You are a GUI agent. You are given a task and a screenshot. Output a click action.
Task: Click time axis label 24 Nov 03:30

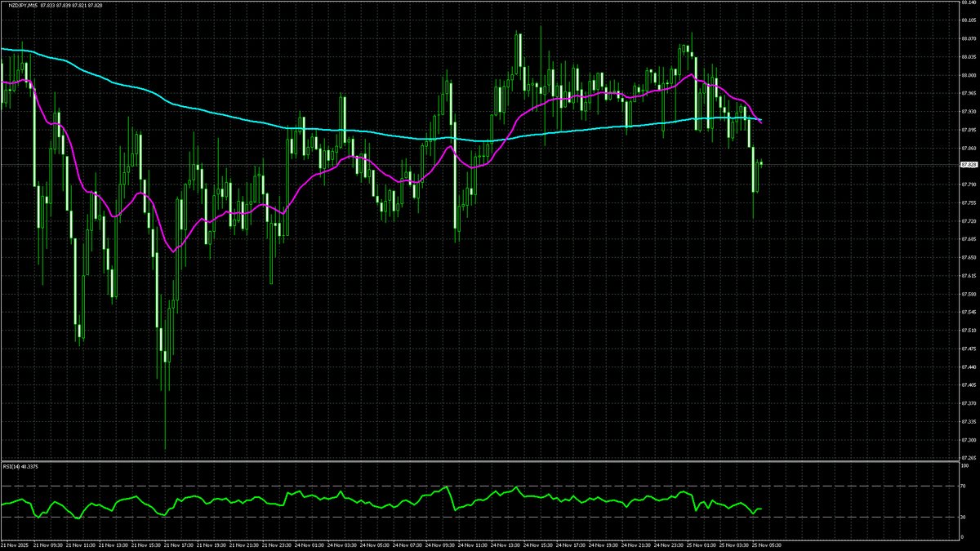click(x=344, y=545)
